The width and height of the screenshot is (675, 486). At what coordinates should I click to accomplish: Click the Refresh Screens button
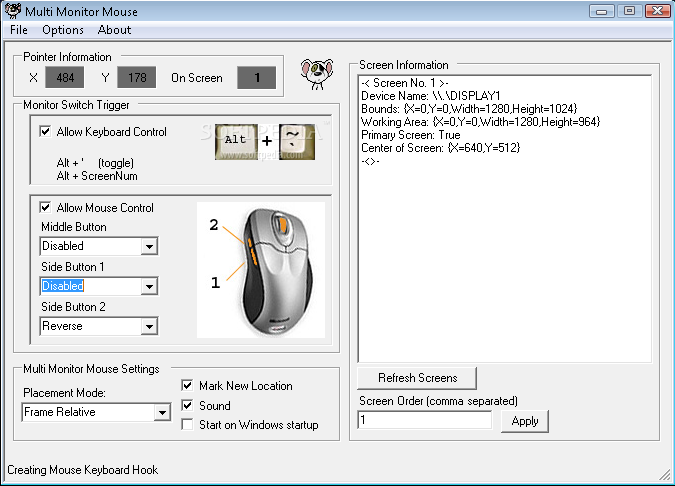click(417, 378)
